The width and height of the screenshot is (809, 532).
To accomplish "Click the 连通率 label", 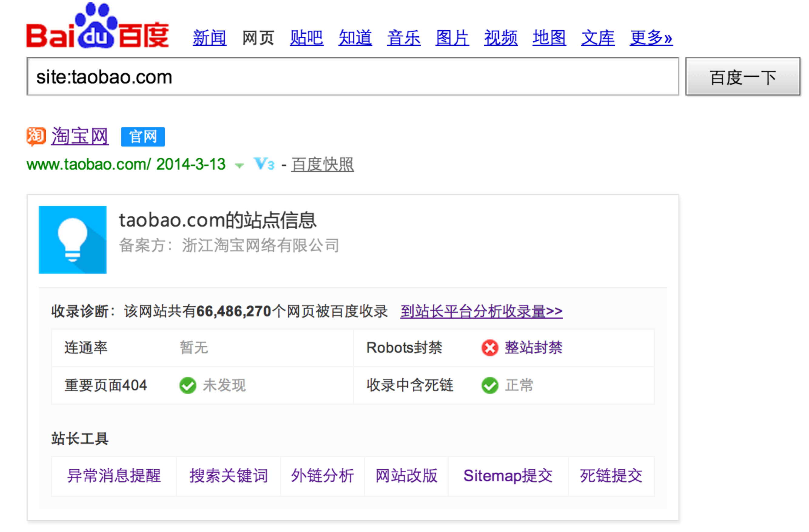I will (x=86, y=348).
